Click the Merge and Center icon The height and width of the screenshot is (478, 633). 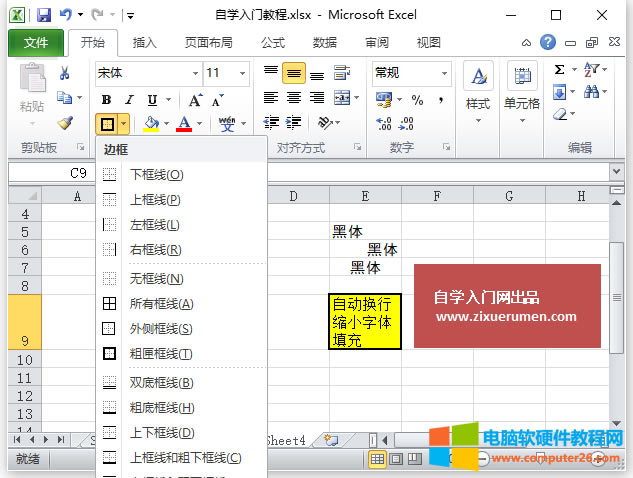click(342, 97)
